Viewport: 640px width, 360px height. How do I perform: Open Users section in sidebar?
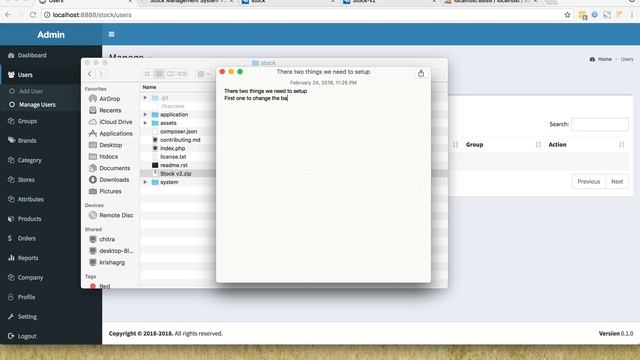coord(25,75)
